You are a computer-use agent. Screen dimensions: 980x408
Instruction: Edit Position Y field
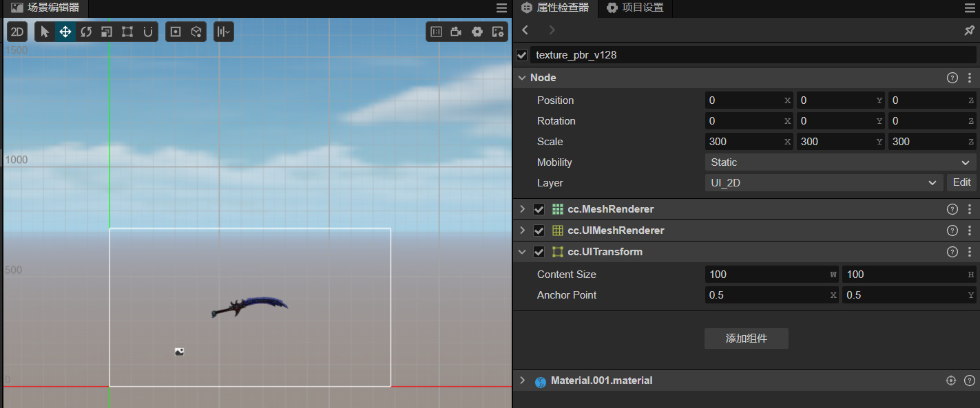841,100
